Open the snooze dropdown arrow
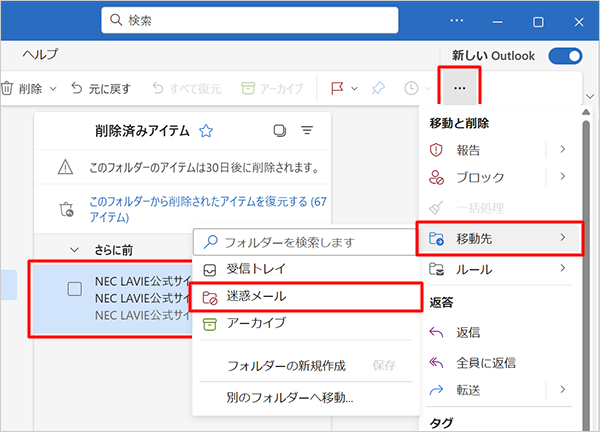This screenshot has width=600, height=432. 428,89
